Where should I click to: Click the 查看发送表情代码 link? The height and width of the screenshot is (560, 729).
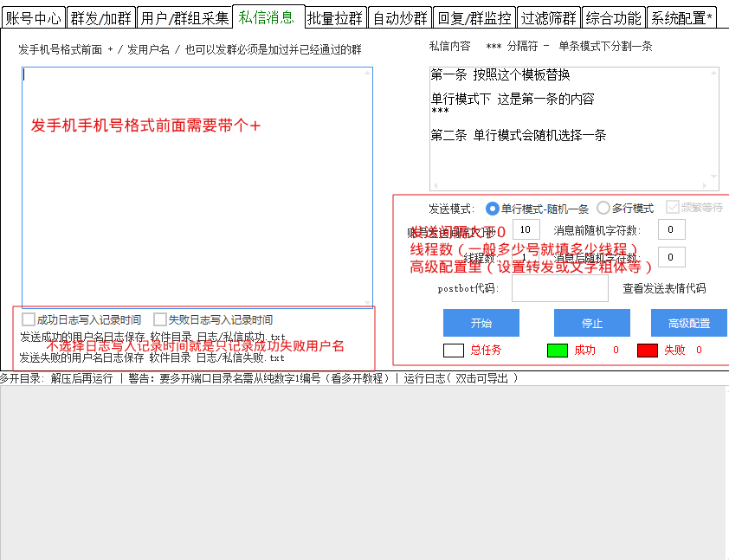point(664,289)
